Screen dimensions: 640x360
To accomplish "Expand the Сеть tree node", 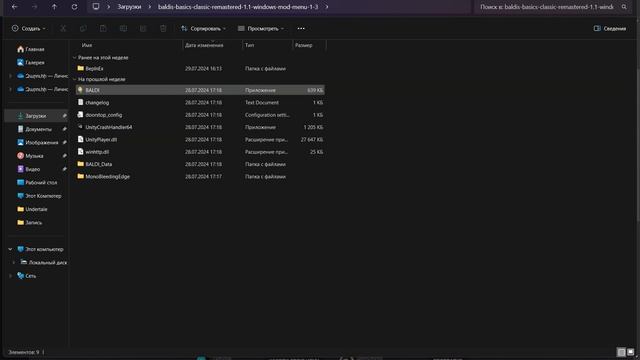I will [10, 276].
